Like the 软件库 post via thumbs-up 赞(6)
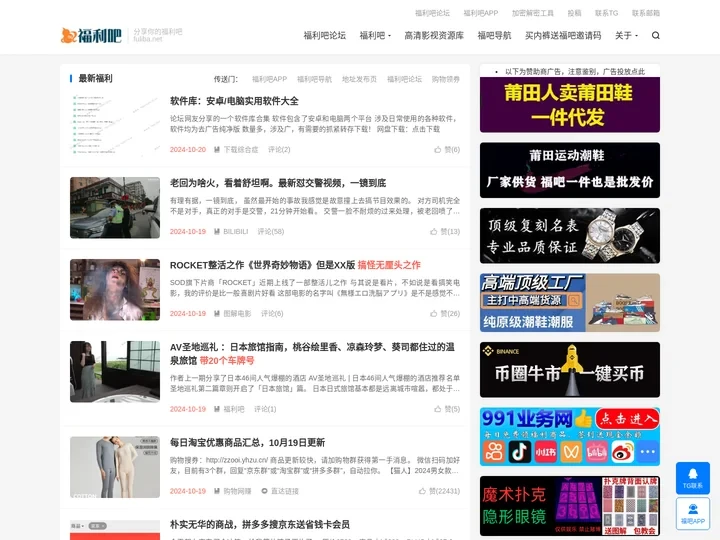 [x=447, y=150]
